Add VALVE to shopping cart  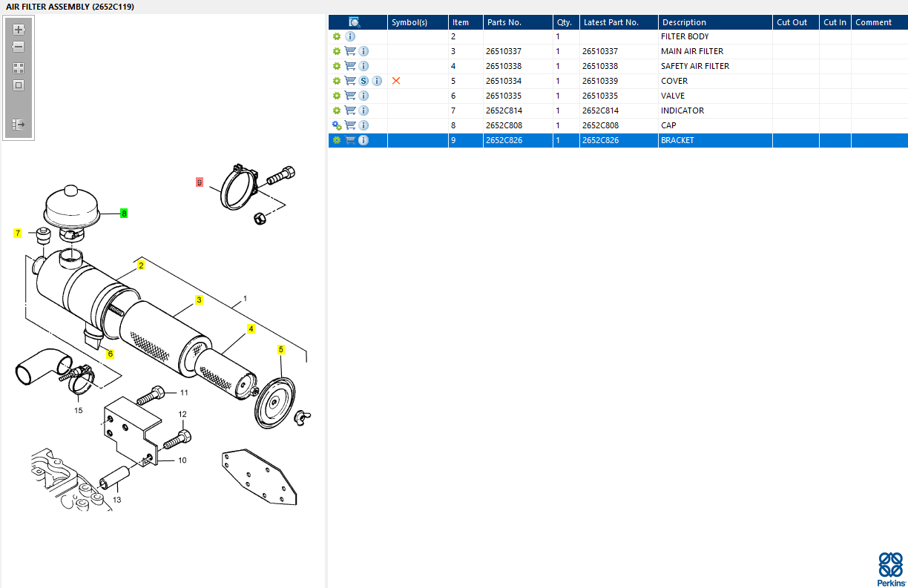(350, 96)
